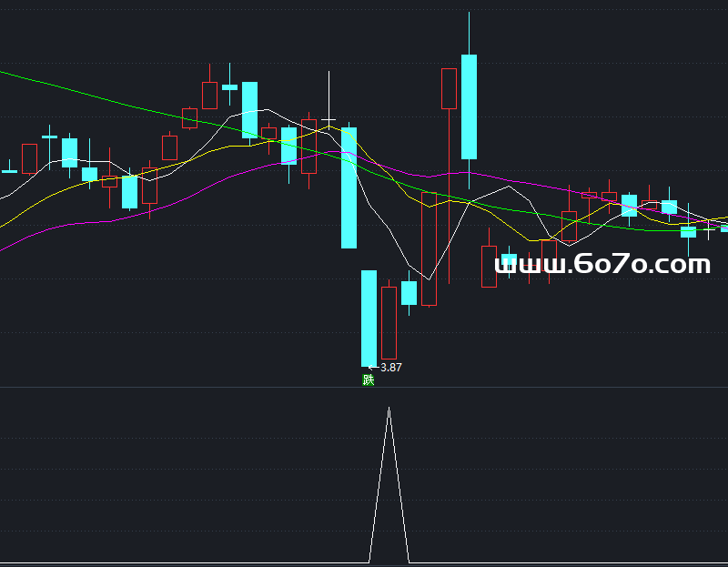This screenshot has width=728, height=567.
Task: Click the peak of the indicator spike
Action: [389, 409]
